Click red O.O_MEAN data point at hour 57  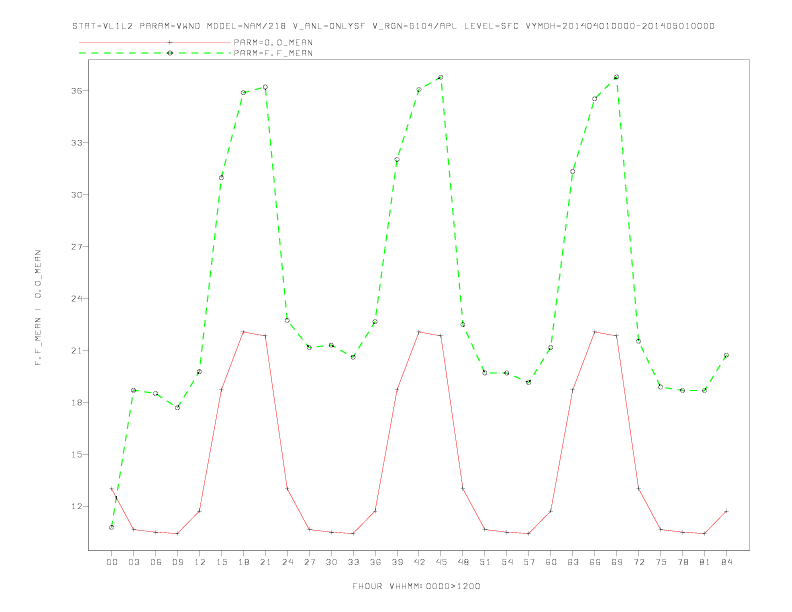[x=529, y=533]
